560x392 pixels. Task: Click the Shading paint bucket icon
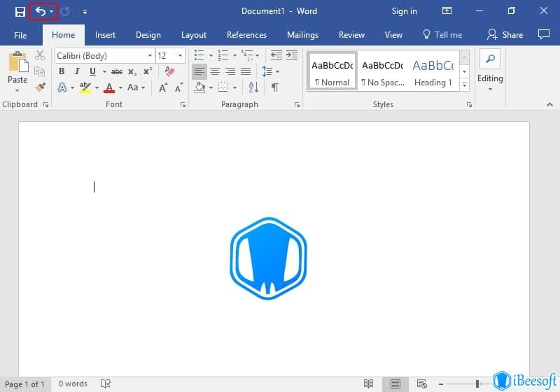pyautogui.click(x=199, y=87)
